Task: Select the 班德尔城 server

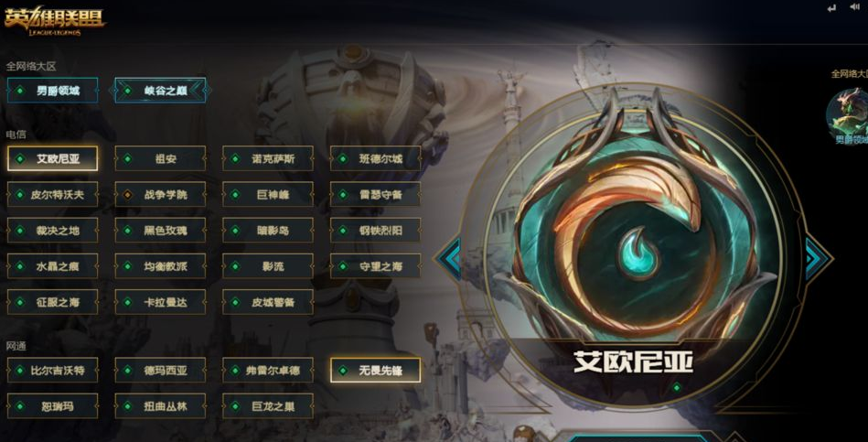Action: pyautogui.click(x=375, y=159)
